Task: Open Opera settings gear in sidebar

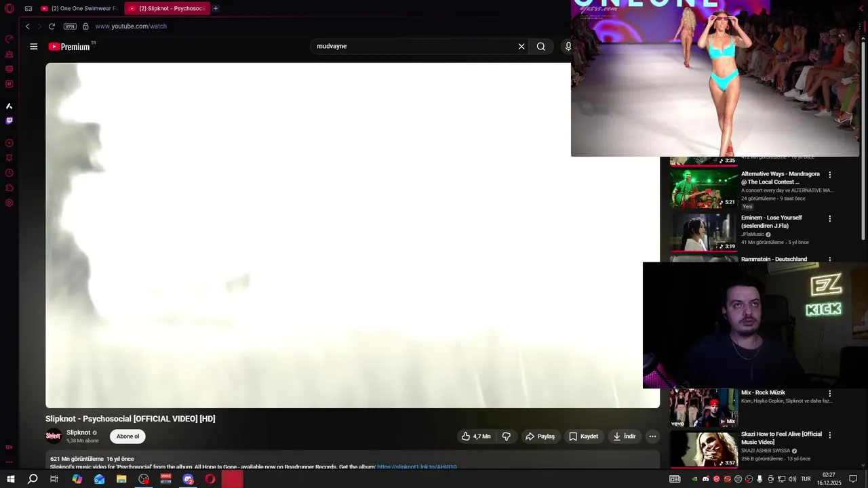Action: (x=9, y=203)
